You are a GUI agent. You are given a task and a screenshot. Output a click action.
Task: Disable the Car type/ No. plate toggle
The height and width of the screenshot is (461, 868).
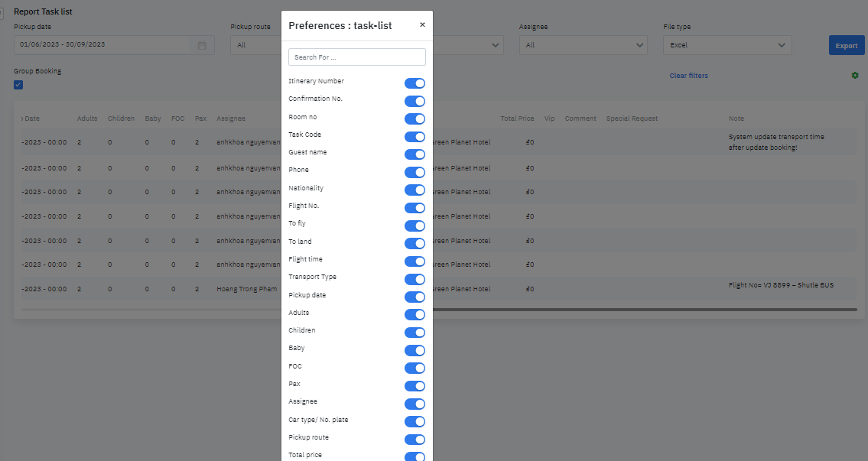414,422
